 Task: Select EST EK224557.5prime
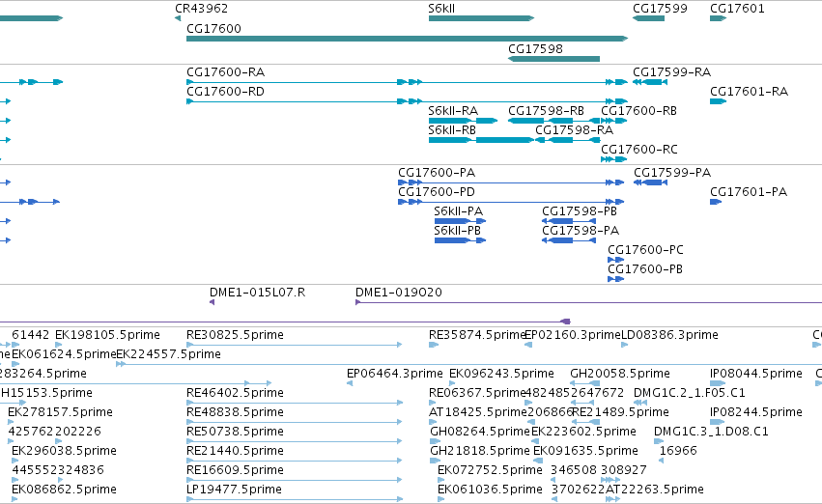coord(168,354)
